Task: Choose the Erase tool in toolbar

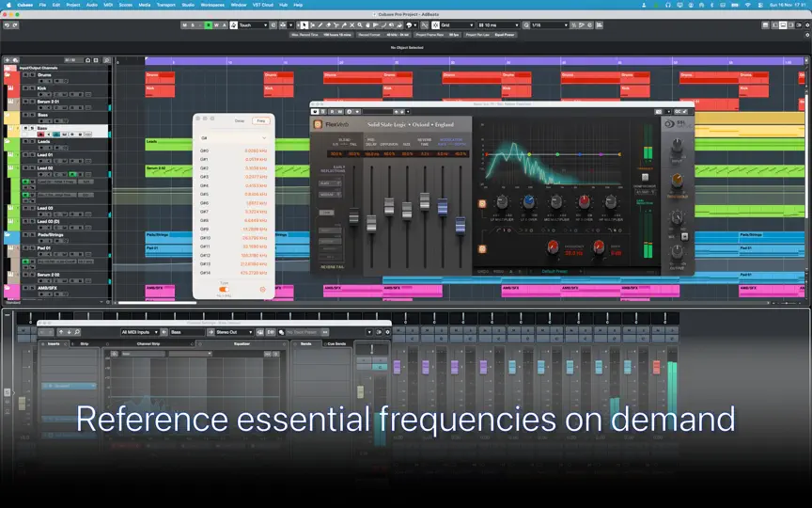Action: (328, 24)
